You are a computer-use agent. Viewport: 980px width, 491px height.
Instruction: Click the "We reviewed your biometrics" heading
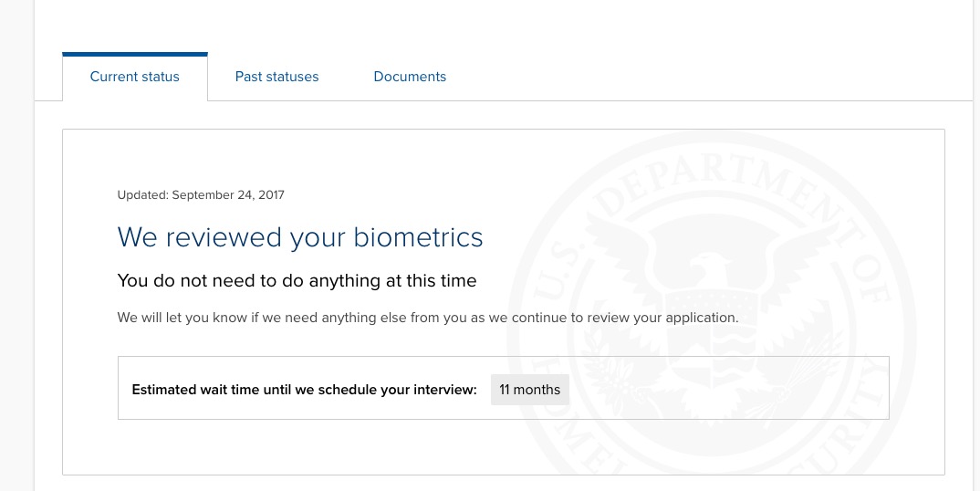tap(300, 237)
